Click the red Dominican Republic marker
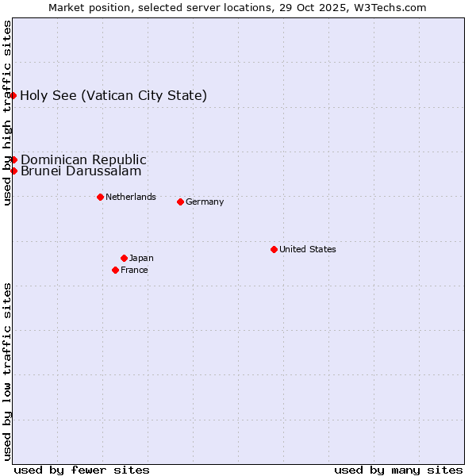 point(13,159)
